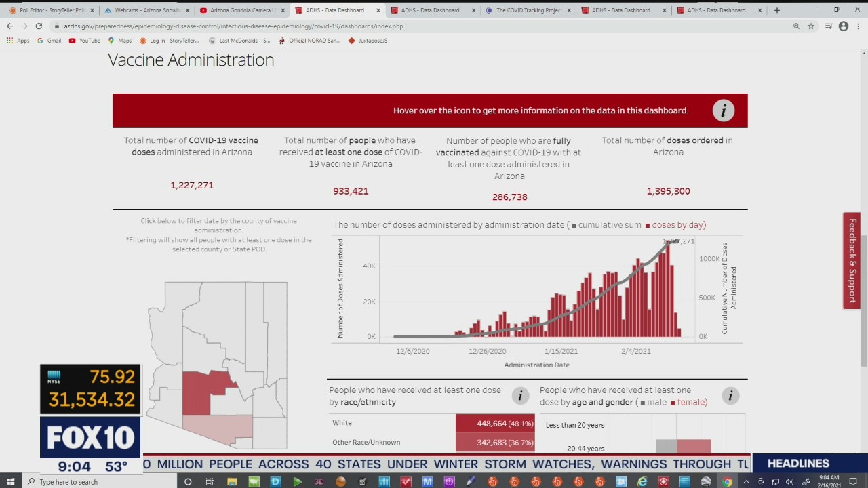The height and width of the screenshot is (488, 868).
Task: Reload the page with the browser refresh icon
Action: point(39,26)
